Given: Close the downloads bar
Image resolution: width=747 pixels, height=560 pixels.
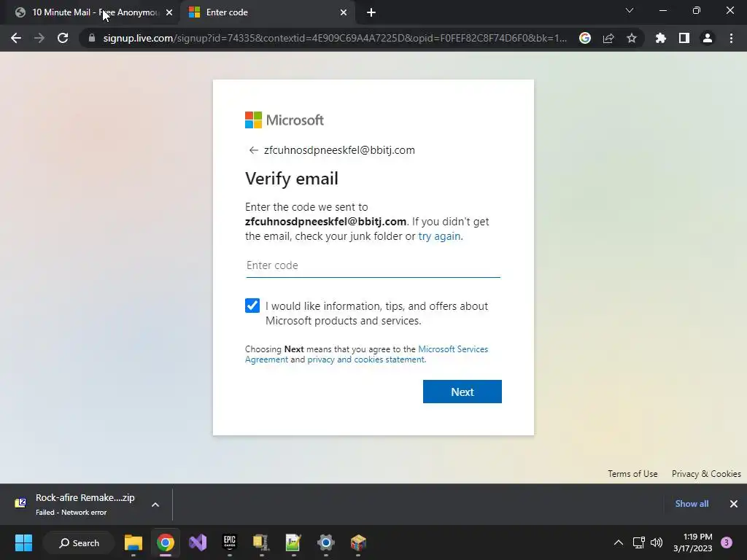Looking at the screenshot, I should [734, 504].
